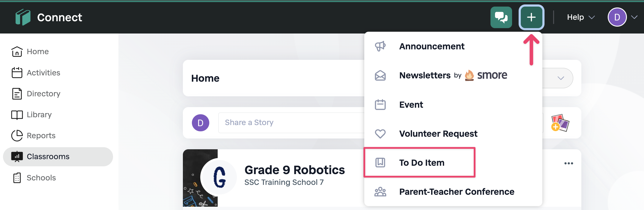The height and width of the screenshot is (210, 644).
Task: Open the messages chat bubble icon
Action: (501, 17)
